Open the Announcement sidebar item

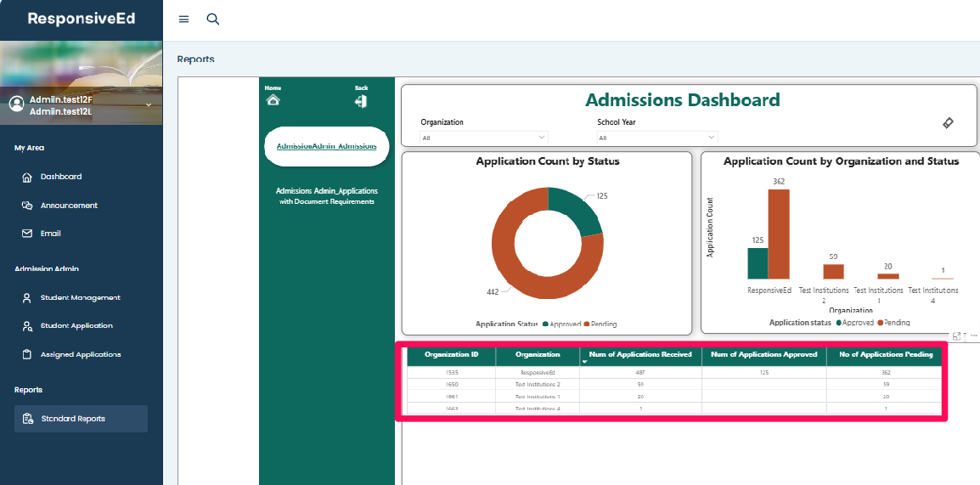[69, 206]
